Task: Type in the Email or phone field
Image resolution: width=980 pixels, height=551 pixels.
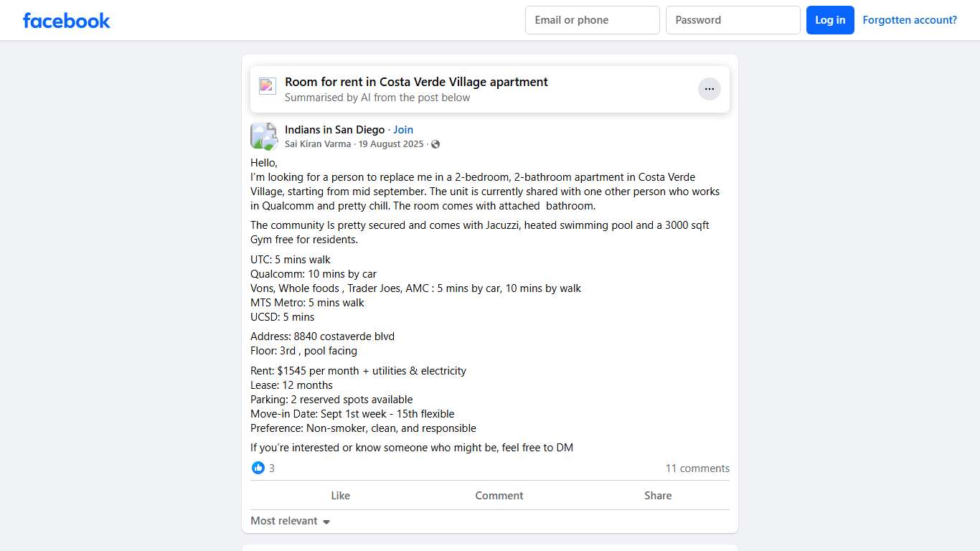Action: click(x=592, y=20)
